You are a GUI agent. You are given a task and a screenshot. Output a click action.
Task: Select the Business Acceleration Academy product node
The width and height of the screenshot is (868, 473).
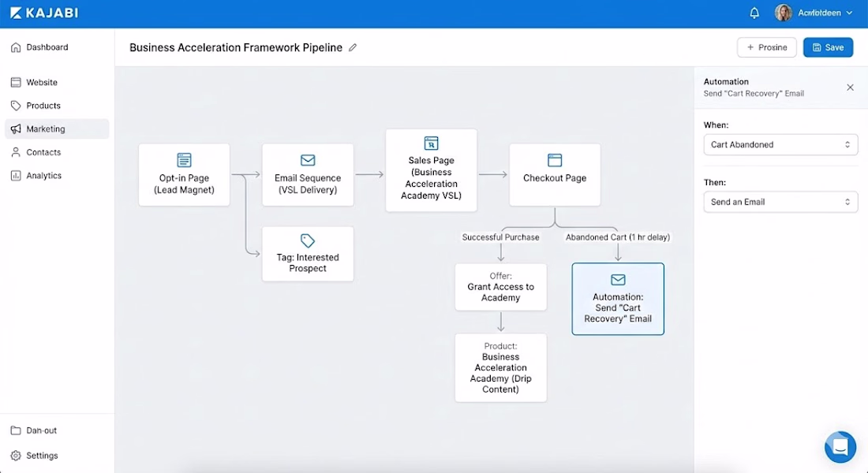(x=501, y=367)
